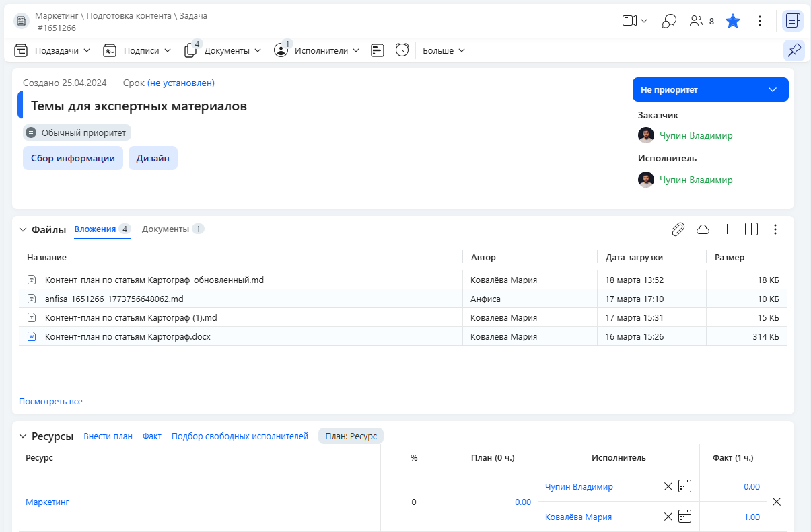Click the Исполнители person icon
The image size is (811, 532).
coord(281,50)
